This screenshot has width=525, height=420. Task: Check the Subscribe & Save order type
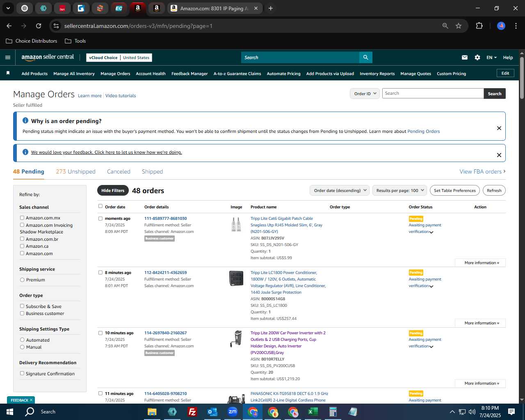click(22, 306)
